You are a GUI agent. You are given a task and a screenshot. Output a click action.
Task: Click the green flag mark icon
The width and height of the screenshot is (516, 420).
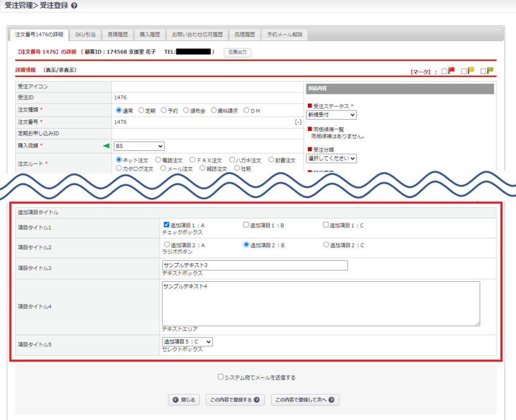(490, 71)
